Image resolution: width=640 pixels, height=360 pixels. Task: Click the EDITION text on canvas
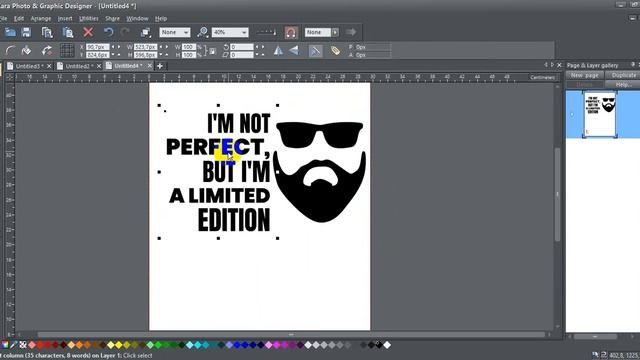pos(234,220)
